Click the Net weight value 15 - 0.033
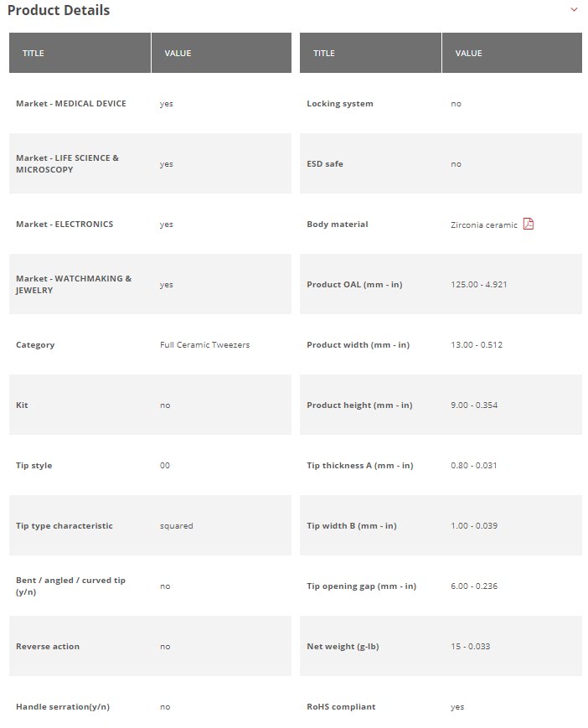The image size is (588, 728). point(470,646)
